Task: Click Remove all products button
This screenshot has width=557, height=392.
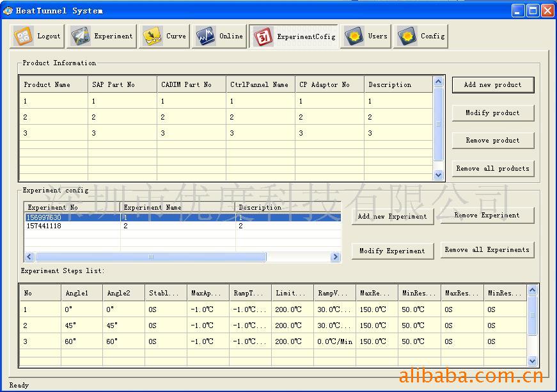Action: click(493, 169)
